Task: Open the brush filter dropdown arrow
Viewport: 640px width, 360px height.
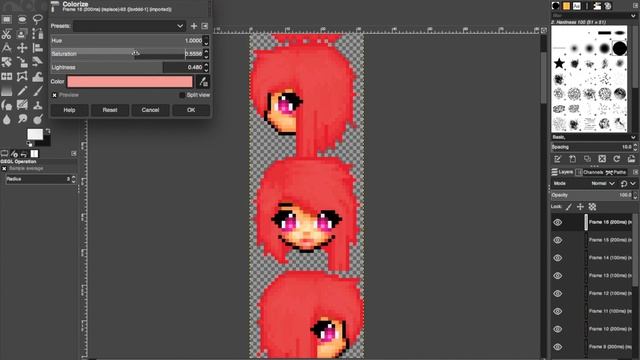Action: click(633, 16)
